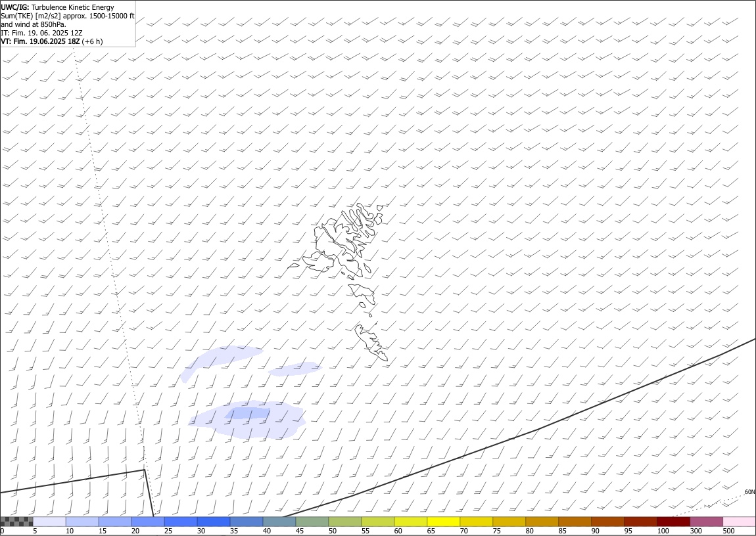Image resolution: width=756 pixels, height=536 pixels.
Task: Pick the 95–100 dark red legend swatch
Action: point(640,522)
